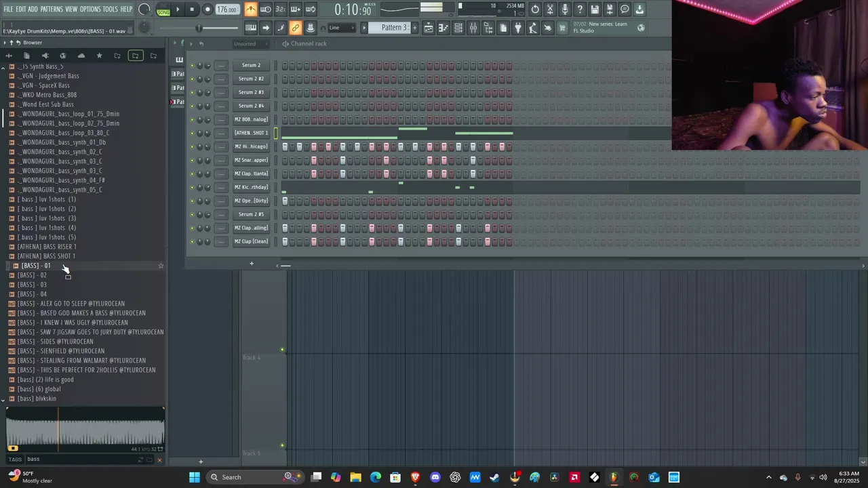
Task: Click the browser cloud icon
Action: coord(81,56)
